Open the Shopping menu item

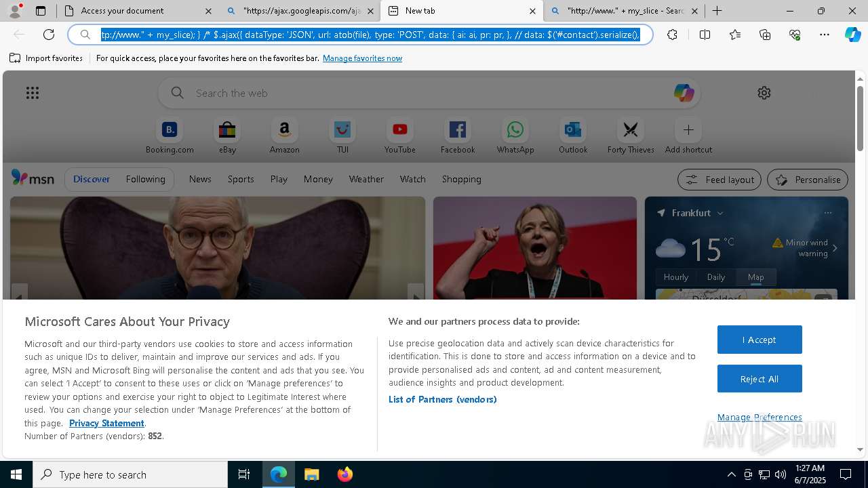click(x=462, y=179)
